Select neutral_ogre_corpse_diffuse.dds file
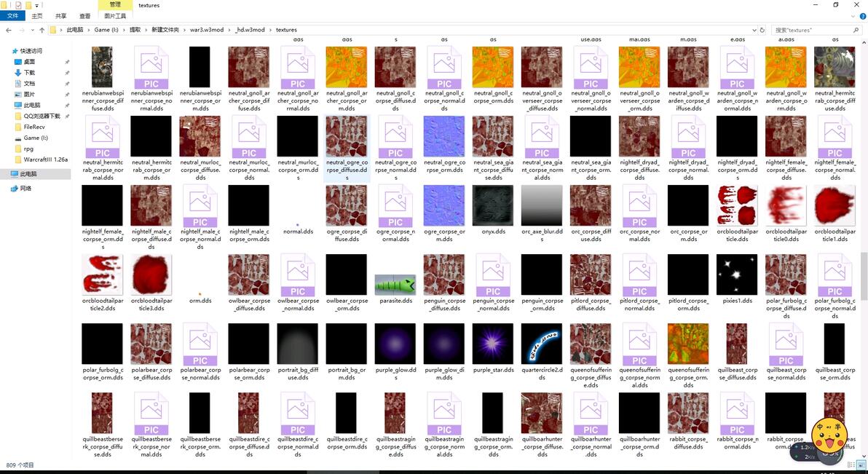The image size is (868, 474). pos(347,148)
